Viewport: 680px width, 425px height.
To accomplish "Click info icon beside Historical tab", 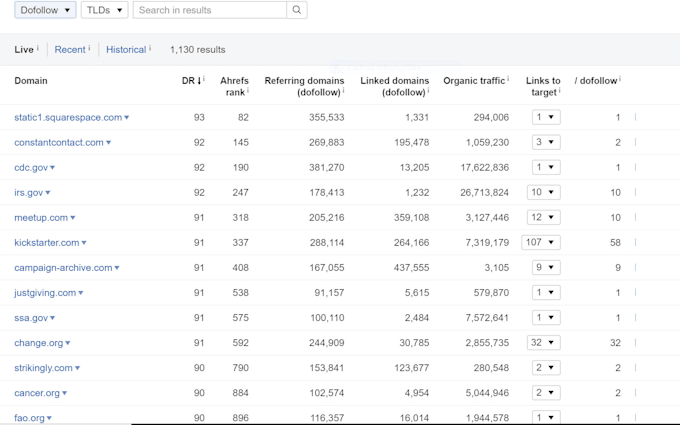I will (150, 48).
